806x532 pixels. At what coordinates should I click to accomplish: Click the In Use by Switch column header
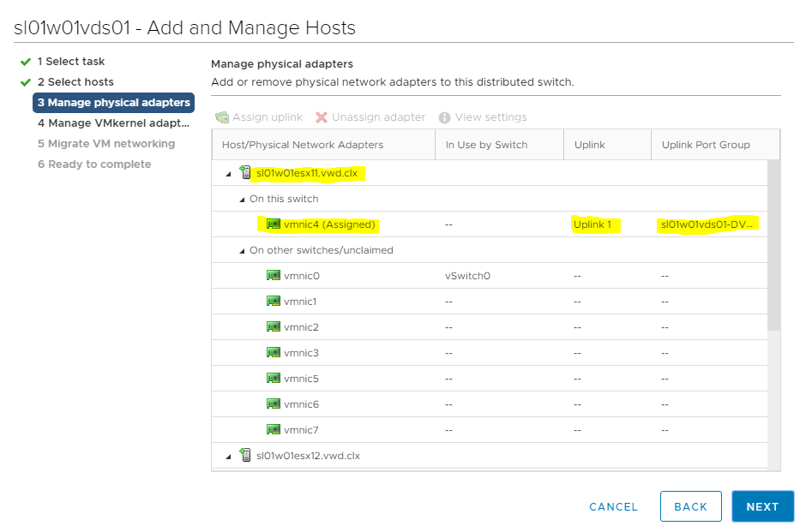pos(500,145)
